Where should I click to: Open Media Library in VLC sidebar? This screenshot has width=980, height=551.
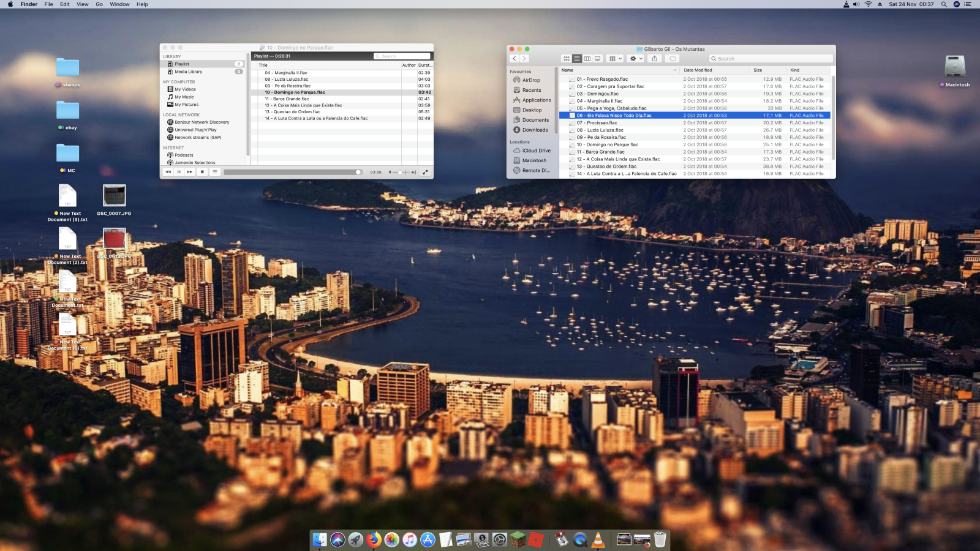point(188,72)
